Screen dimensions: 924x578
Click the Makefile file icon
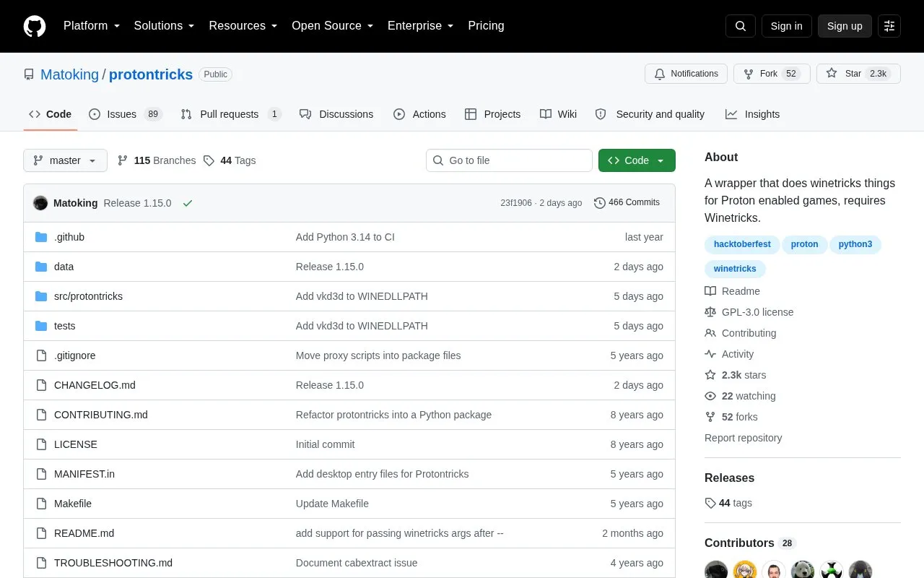click(x=41, y=504)
